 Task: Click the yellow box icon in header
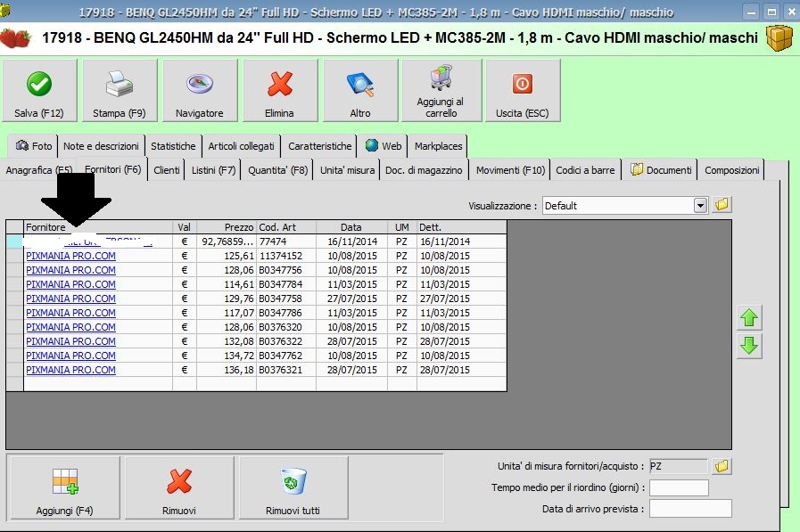click(x=779, y=38)
